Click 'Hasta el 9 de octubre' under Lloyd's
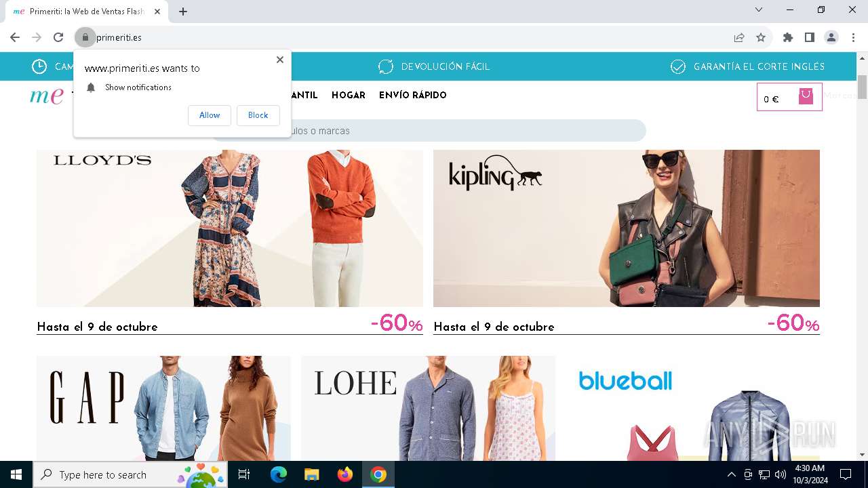The width and height of the screenshot is (868, 488). [x=97, y=327]
